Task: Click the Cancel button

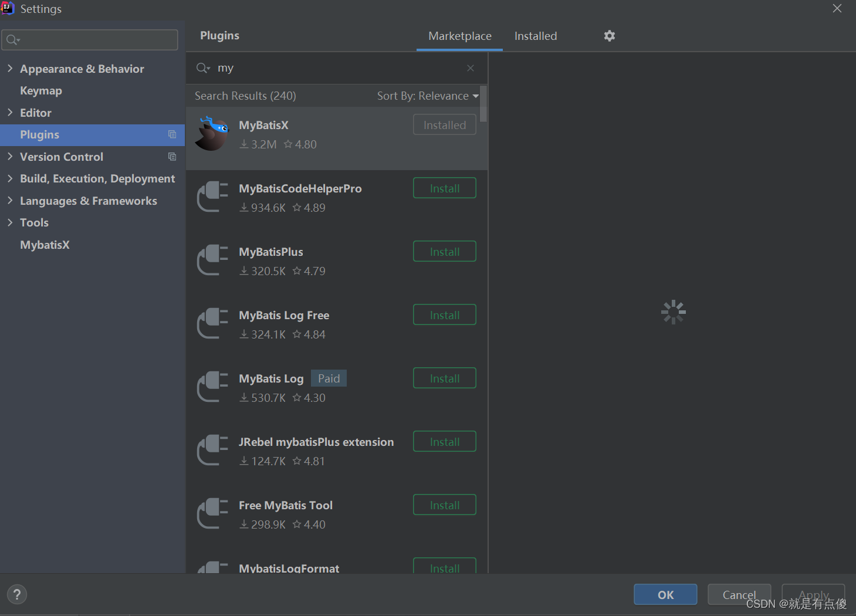Action: 739,594
